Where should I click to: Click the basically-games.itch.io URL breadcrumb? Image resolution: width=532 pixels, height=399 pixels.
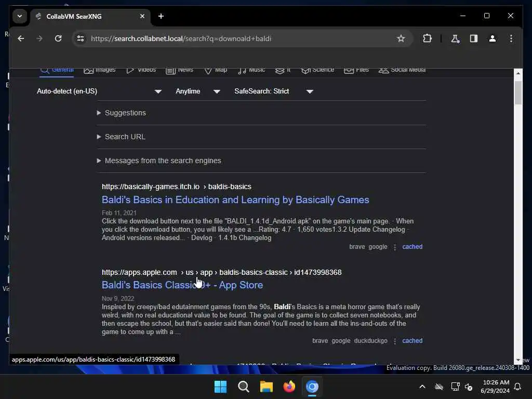177,187
